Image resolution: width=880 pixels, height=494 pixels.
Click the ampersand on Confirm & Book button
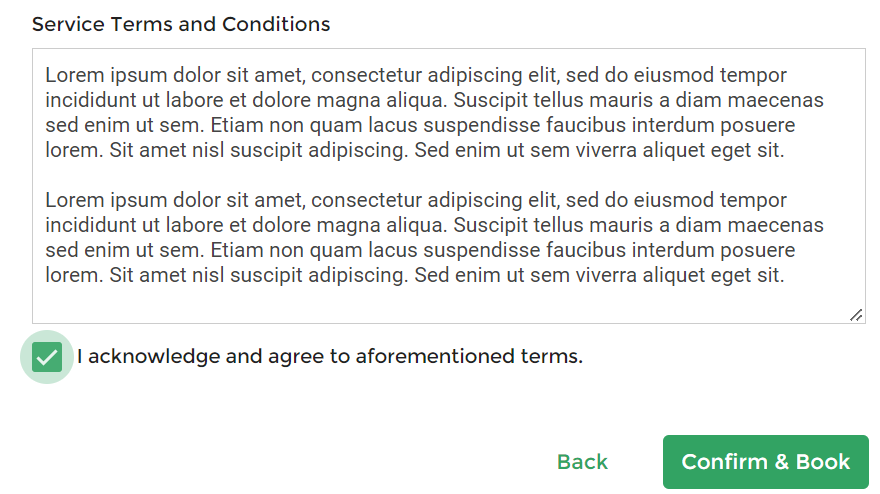coord(782,461)
